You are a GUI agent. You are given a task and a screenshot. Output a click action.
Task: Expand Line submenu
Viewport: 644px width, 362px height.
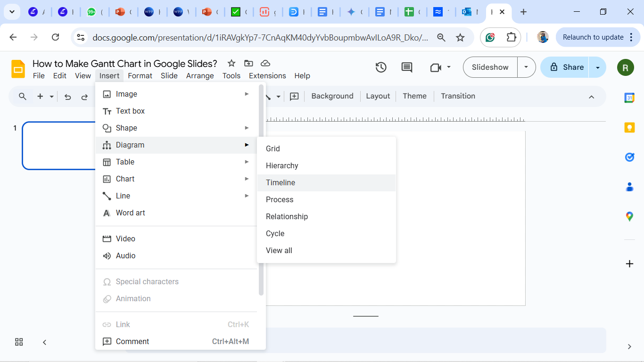point(247,196)
